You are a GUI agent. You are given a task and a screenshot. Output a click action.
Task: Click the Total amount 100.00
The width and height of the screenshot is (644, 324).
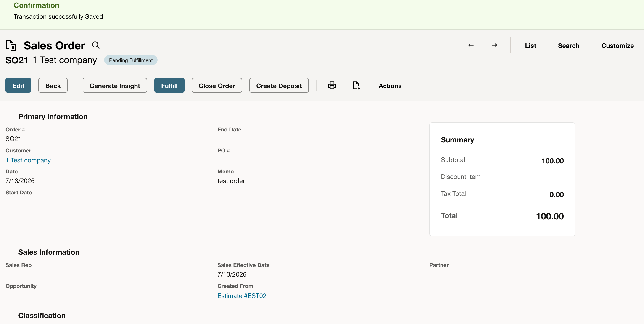(x=549, y=216)
